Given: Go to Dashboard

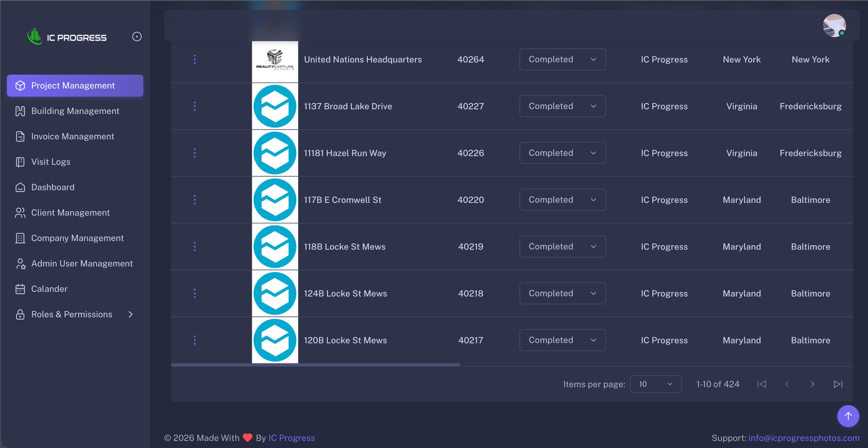Looking at the screenshot, I should [x=75, y=187].
